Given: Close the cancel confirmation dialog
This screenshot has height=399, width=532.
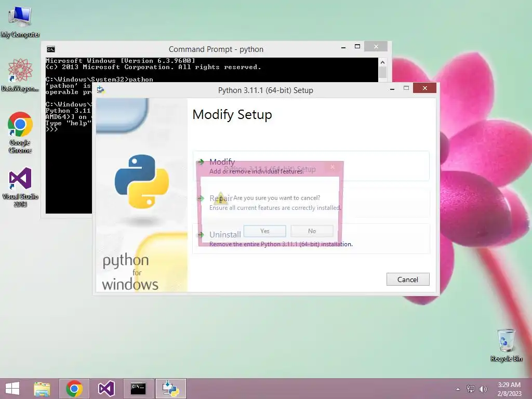Looking at the screenshot, I should click(x=332, y=167).
